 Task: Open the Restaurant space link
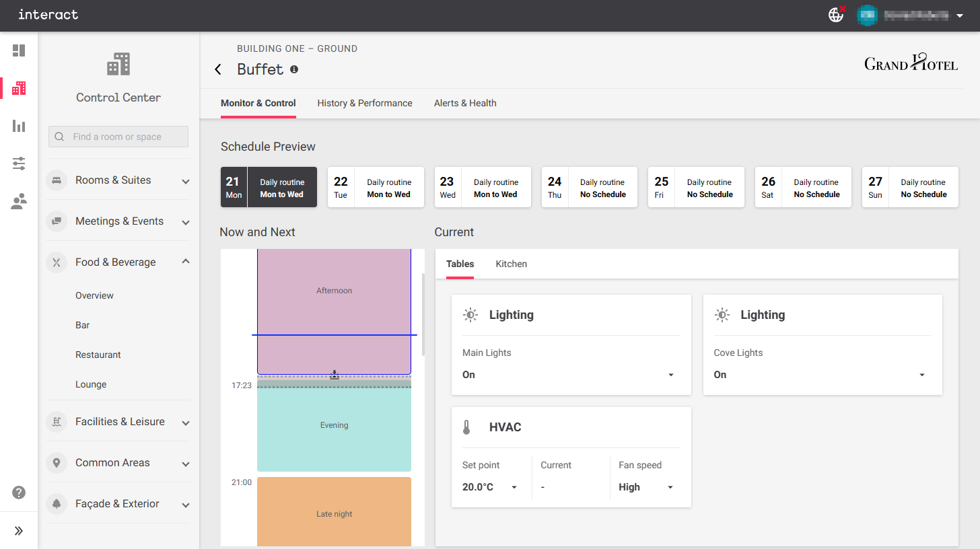[x=98, y=355]
